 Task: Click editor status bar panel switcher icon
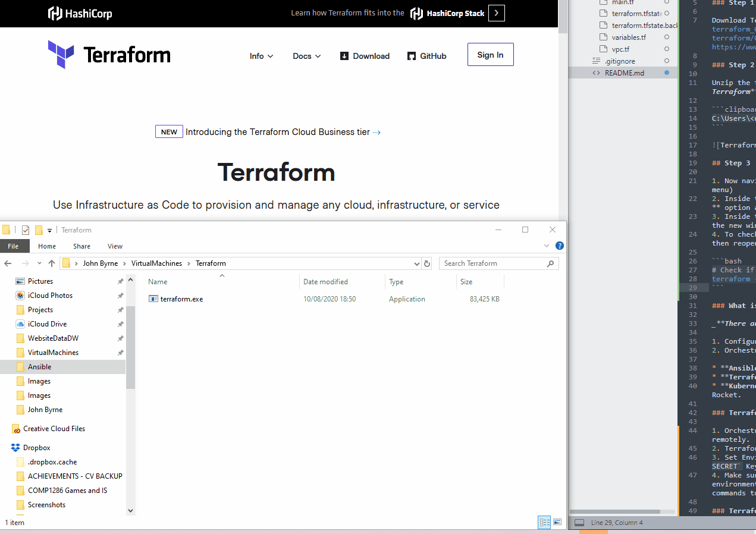tap(578, 523)
